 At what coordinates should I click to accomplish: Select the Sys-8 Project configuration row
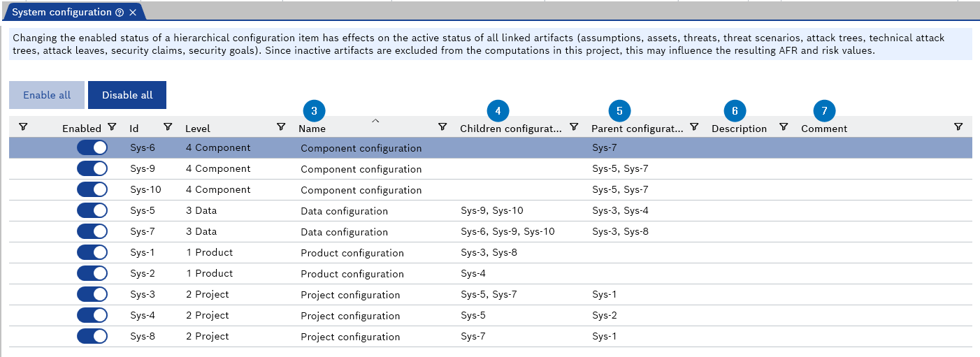click(350, 336)
